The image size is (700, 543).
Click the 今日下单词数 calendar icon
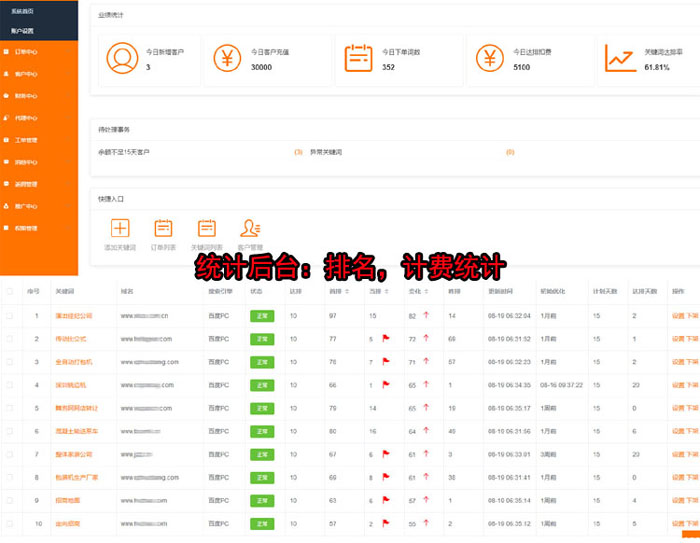click(358, 58)
